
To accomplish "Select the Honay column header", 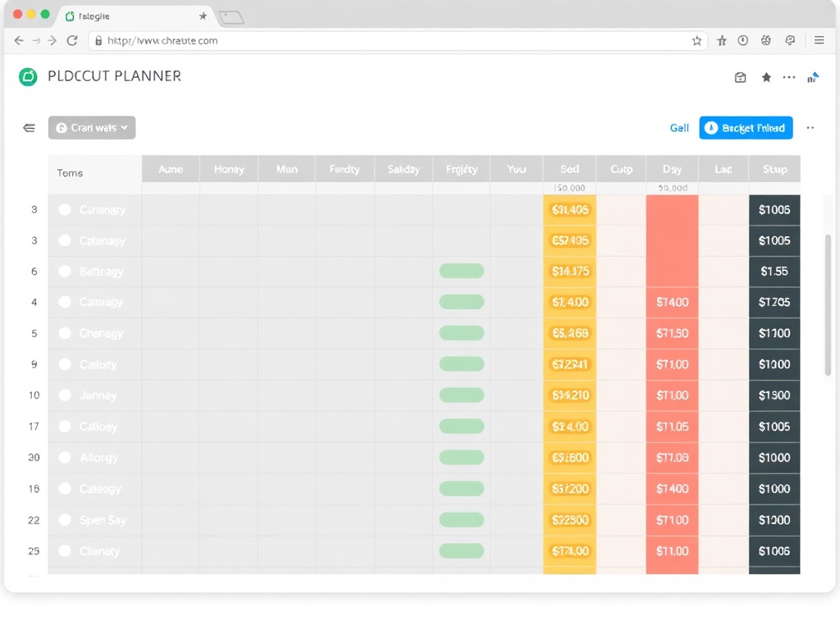I will (229, 169).
